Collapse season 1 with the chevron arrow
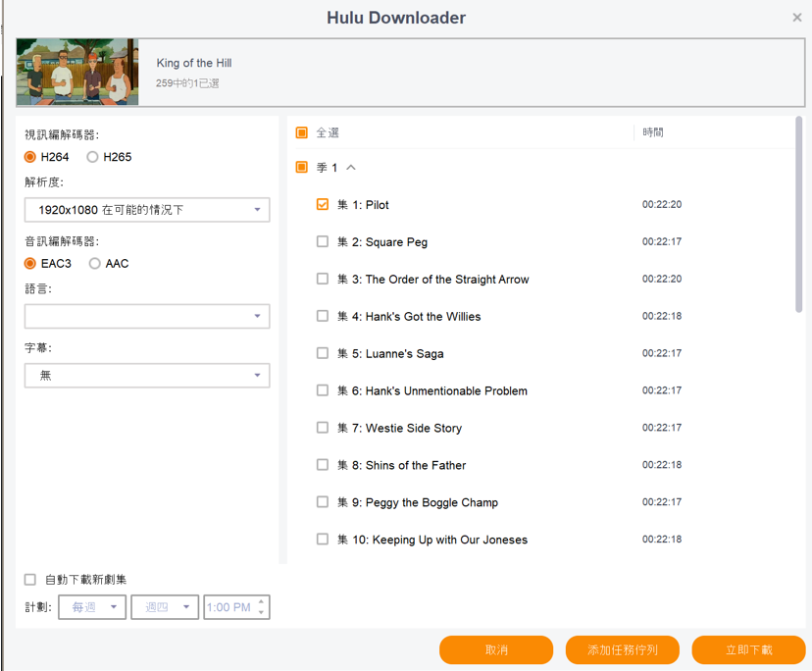Image resolution: width=812 pixels, height=671 pixels. pos(351,168)
